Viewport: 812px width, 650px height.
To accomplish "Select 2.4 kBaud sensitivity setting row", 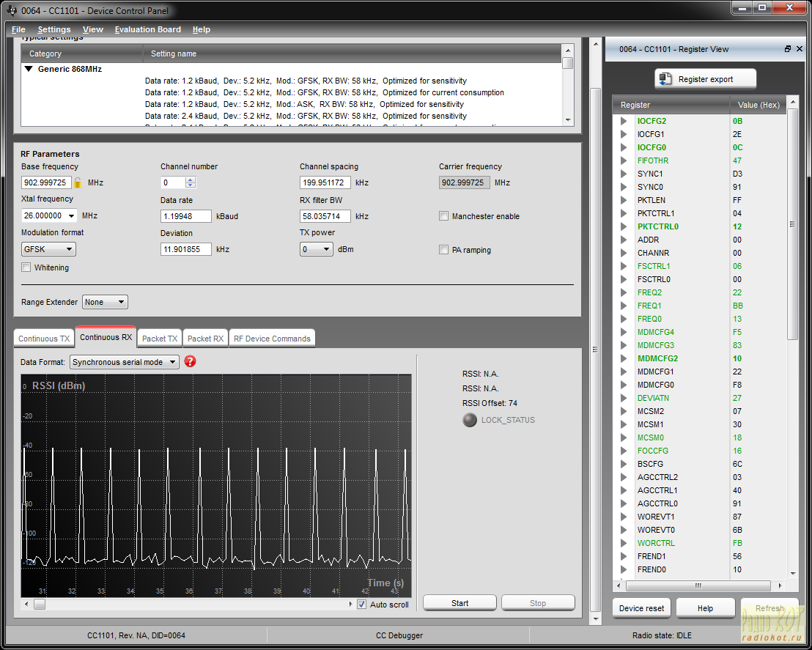I will (x=306, y=116).
